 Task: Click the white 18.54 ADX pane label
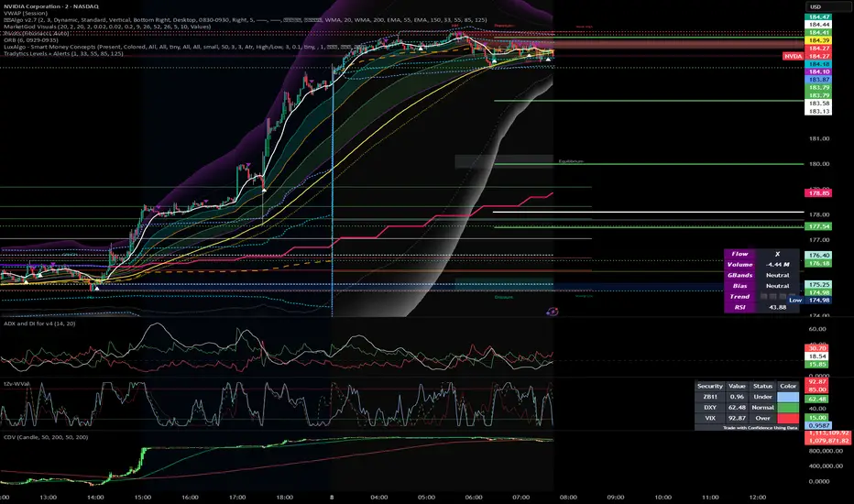[818, 356]
